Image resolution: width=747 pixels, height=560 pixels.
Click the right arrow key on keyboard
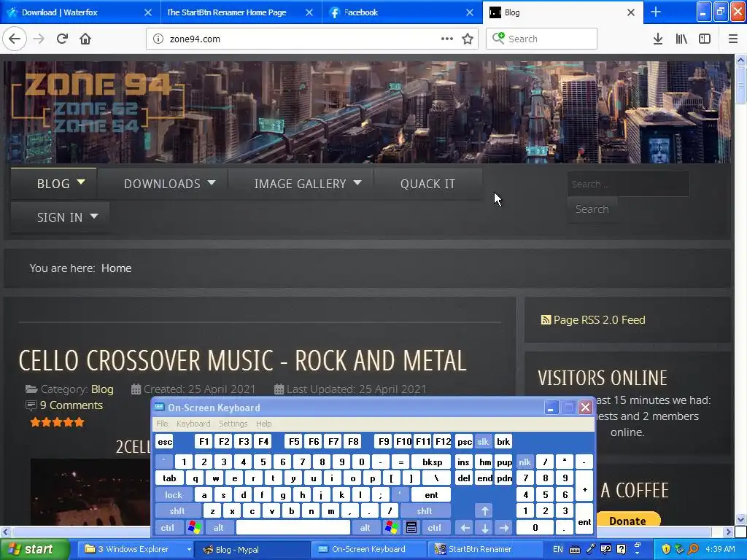[x=504, y=528]
